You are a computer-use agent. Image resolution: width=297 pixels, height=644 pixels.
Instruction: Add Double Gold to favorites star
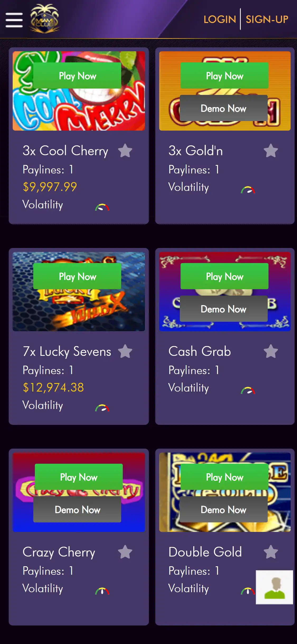tap(271, 552)
